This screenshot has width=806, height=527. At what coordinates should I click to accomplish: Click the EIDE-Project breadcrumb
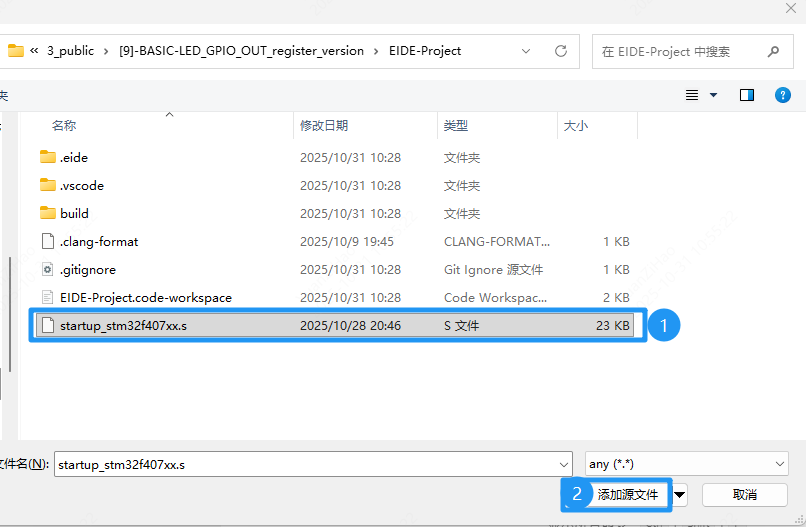click(425, 51)
